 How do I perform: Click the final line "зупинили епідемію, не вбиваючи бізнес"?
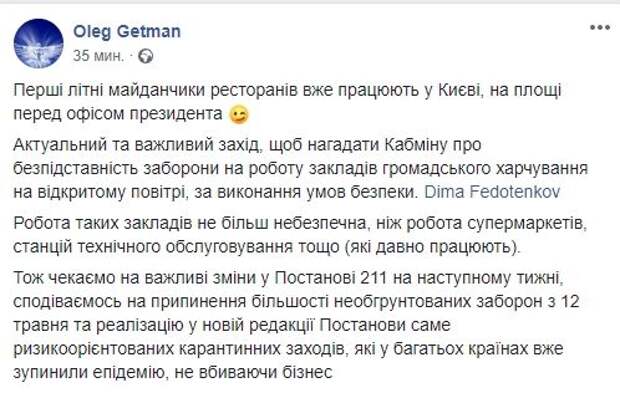(173, 372)
